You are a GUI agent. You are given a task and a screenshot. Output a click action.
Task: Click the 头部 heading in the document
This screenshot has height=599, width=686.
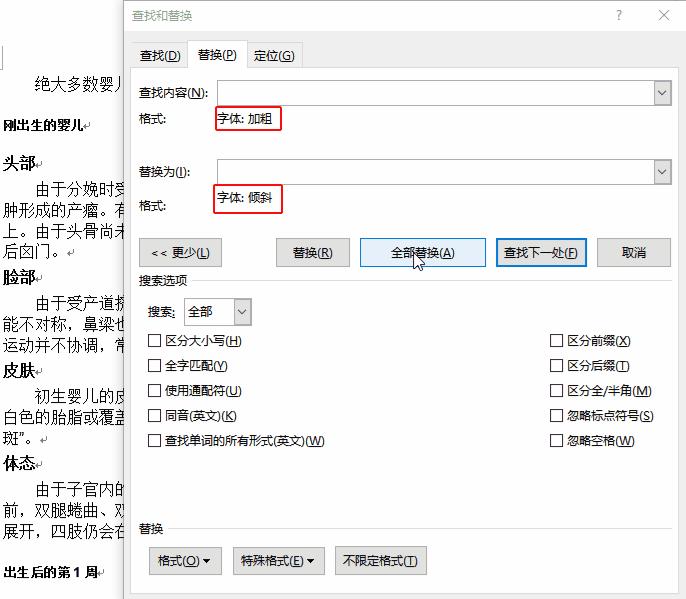pos(19,163)
